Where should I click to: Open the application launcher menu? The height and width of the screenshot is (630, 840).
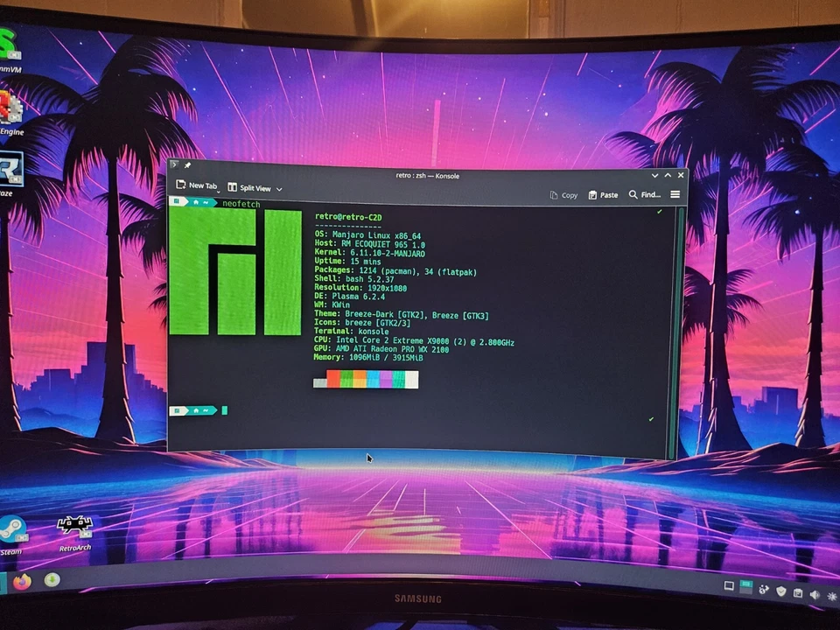pyautogui.click(x=3, y=582)
